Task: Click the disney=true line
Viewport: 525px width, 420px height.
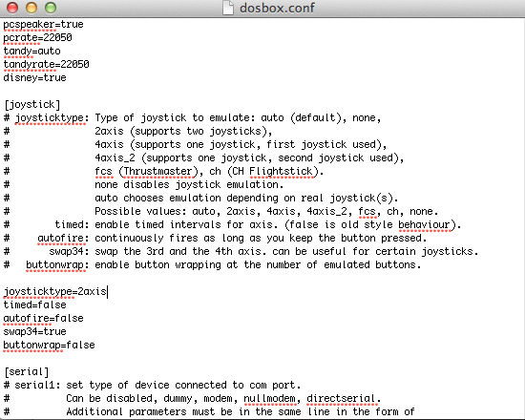Action: 34,77
